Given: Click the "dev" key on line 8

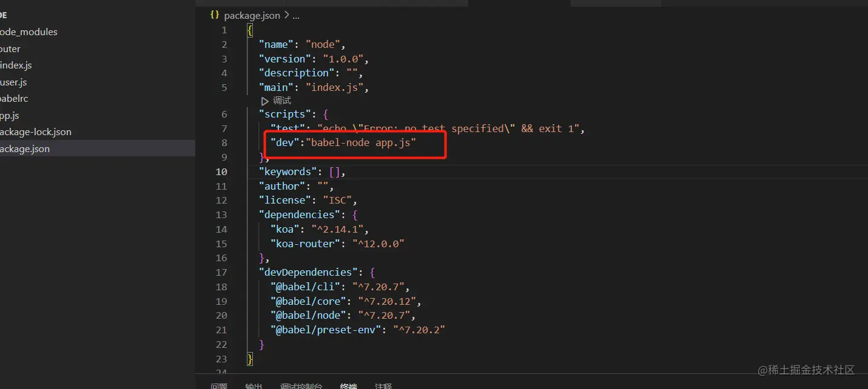Looking at the screenshot, I should pyautogui.click(x=285, y=143).
